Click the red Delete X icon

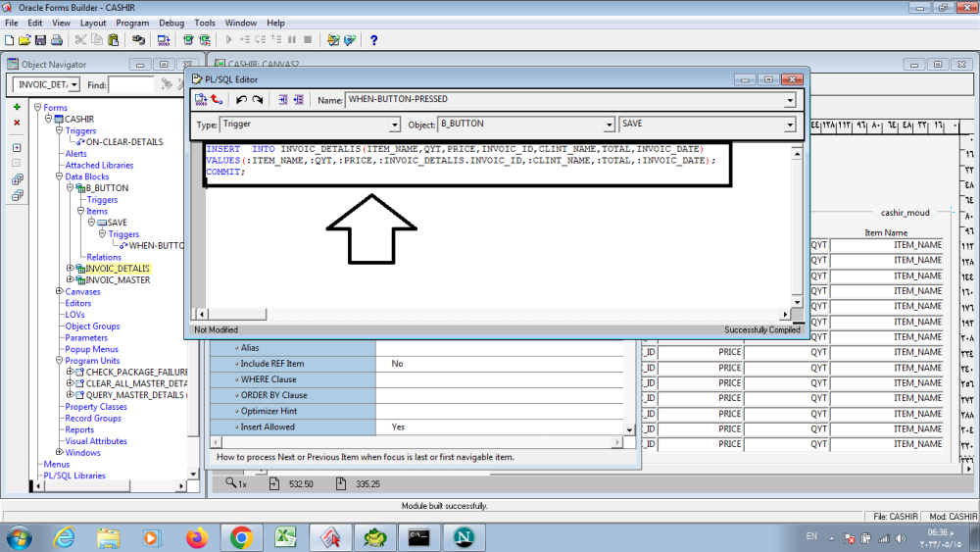click(17, 123)
